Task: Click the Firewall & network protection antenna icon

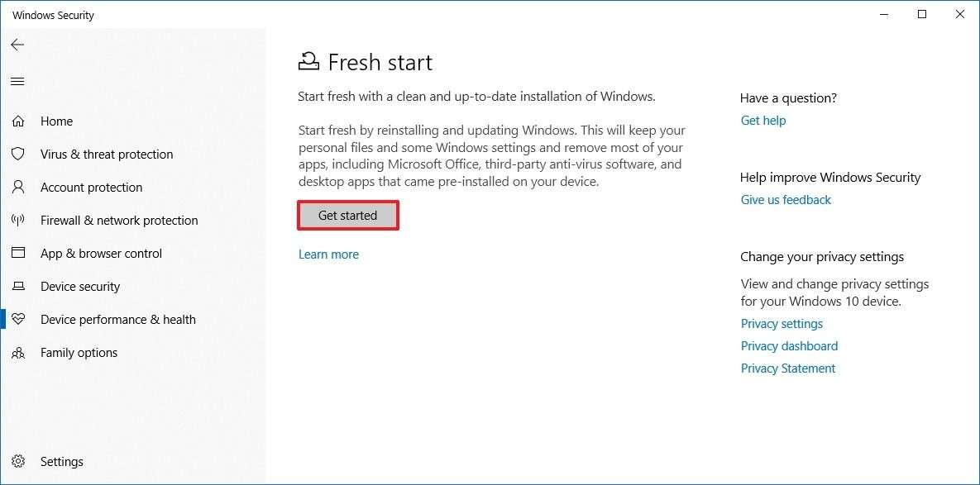Action: pos(17,221)
